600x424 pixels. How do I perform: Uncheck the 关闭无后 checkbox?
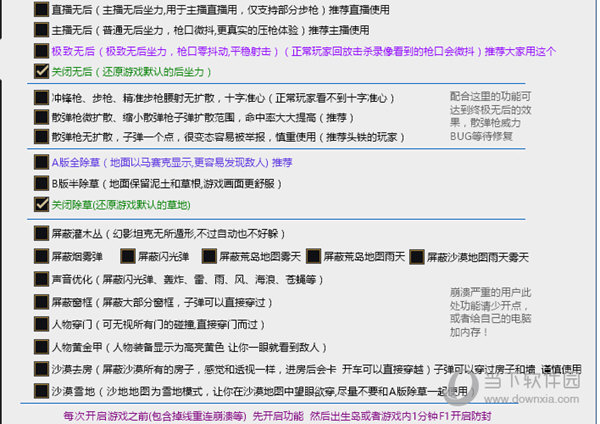point(41,71)
